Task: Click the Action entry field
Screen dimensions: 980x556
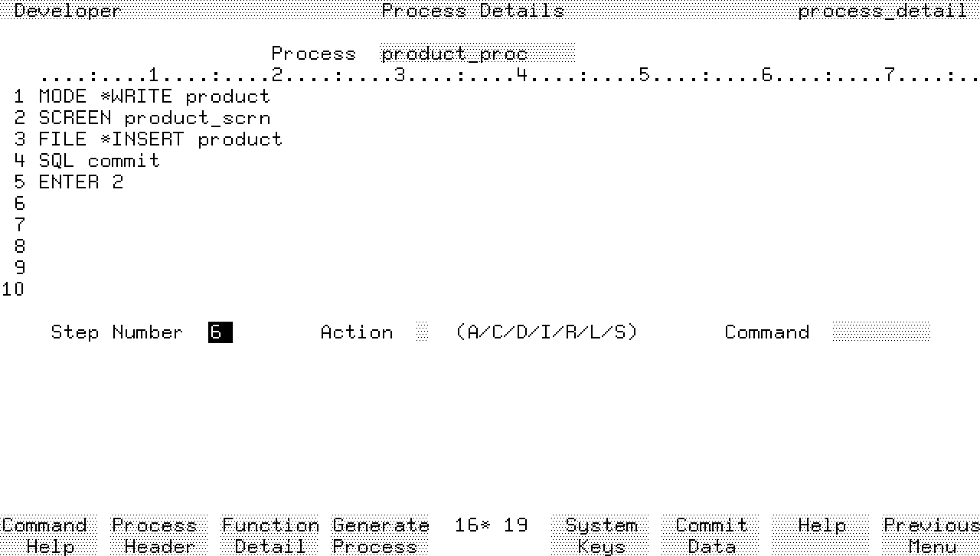Action: click(x=423, y=332)
